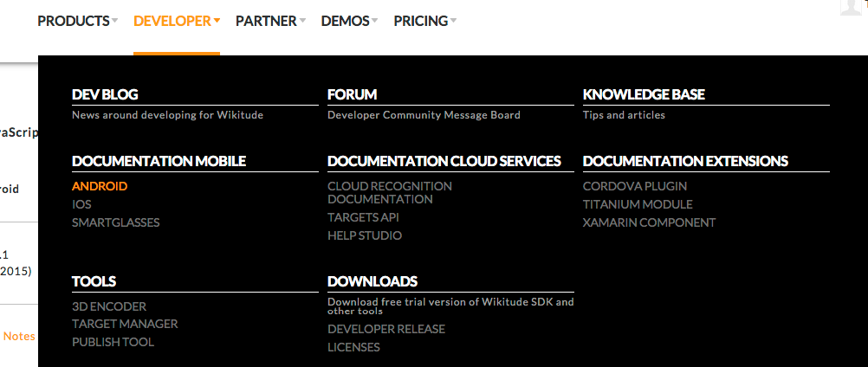Open the XAMARIN COMPONENT link
Image resolution: width=868 pixels, height=367 pixels.
(x=650, y=222)
